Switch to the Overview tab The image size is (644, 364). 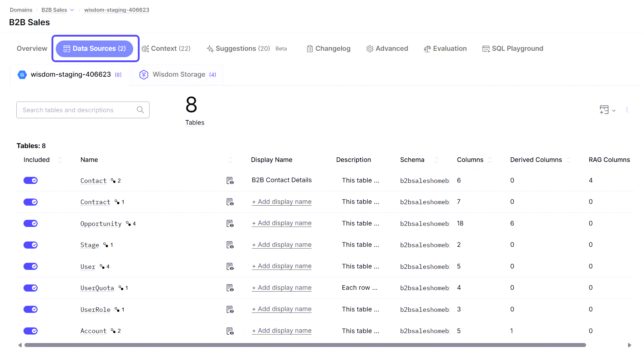click(32, 48)
